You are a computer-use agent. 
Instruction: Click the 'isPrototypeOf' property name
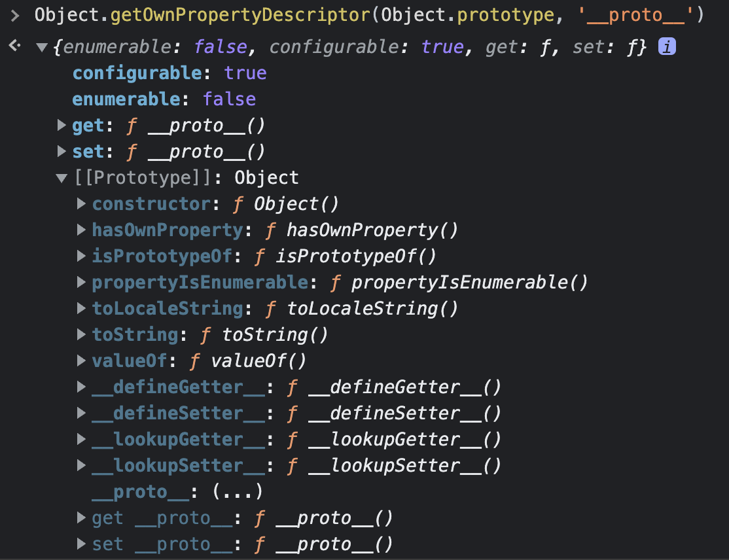(162, 256)
